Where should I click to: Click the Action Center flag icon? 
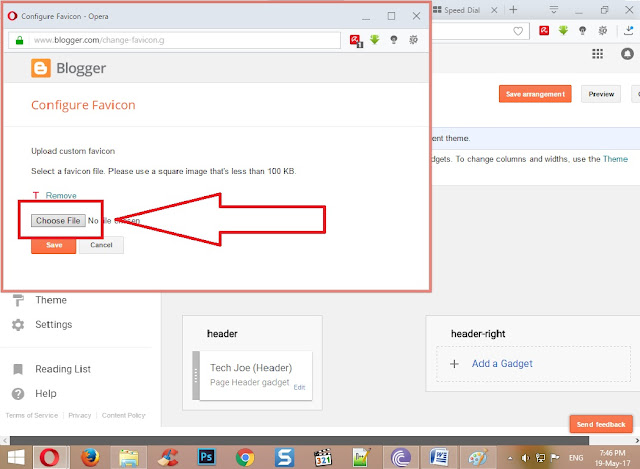pos(555,458)
